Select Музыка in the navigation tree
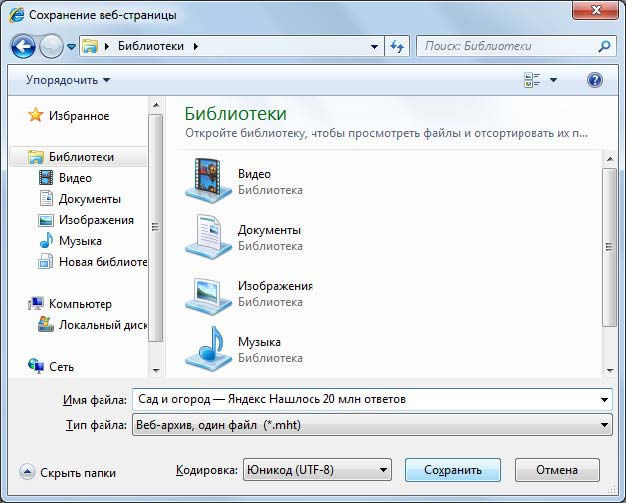The width and height of the screenshot is (626, 503). (80, 241)
